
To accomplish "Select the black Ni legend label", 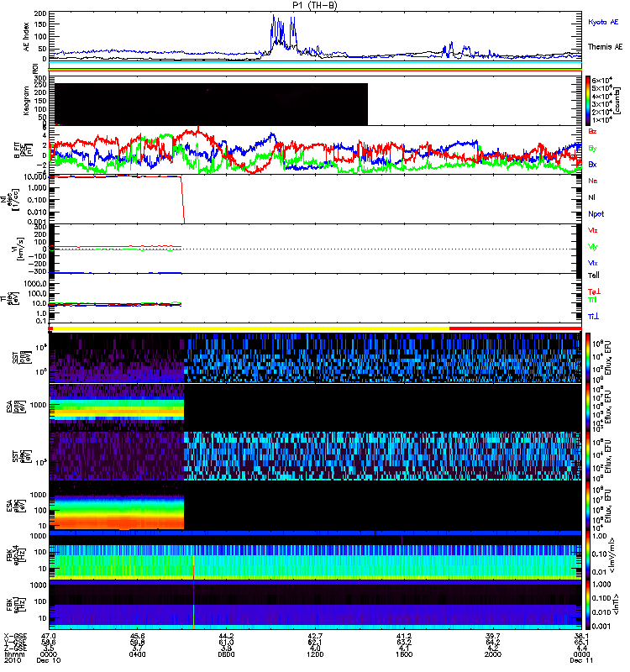I will [x=591, y=197].
